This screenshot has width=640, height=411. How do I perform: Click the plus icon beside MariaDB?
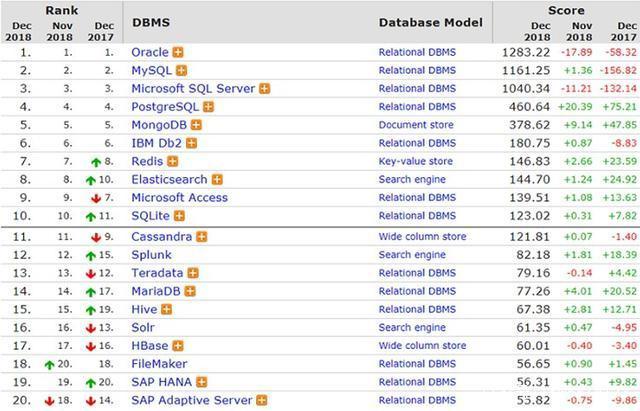tap(193, 291)
